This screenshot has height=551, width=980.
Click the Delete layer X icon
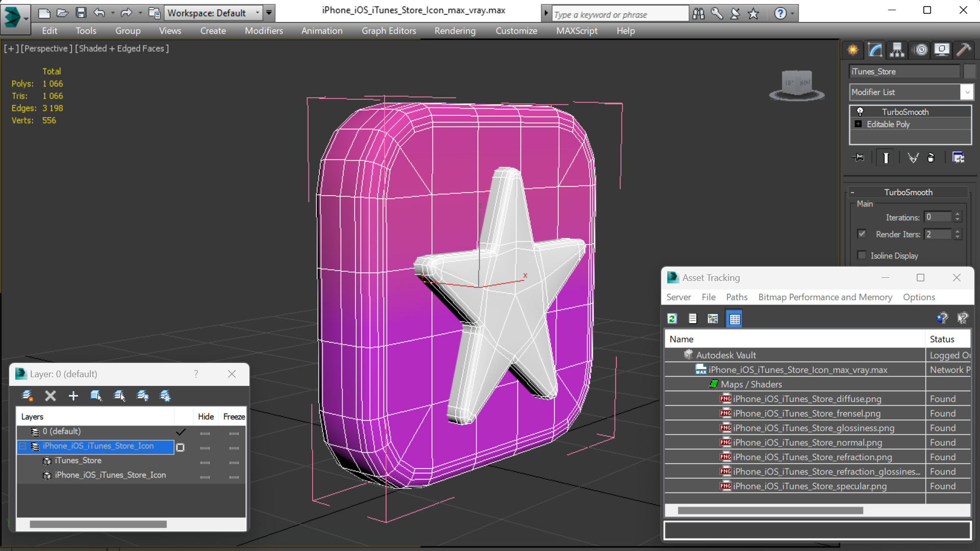pyautogui.click(x=50, y=396)
